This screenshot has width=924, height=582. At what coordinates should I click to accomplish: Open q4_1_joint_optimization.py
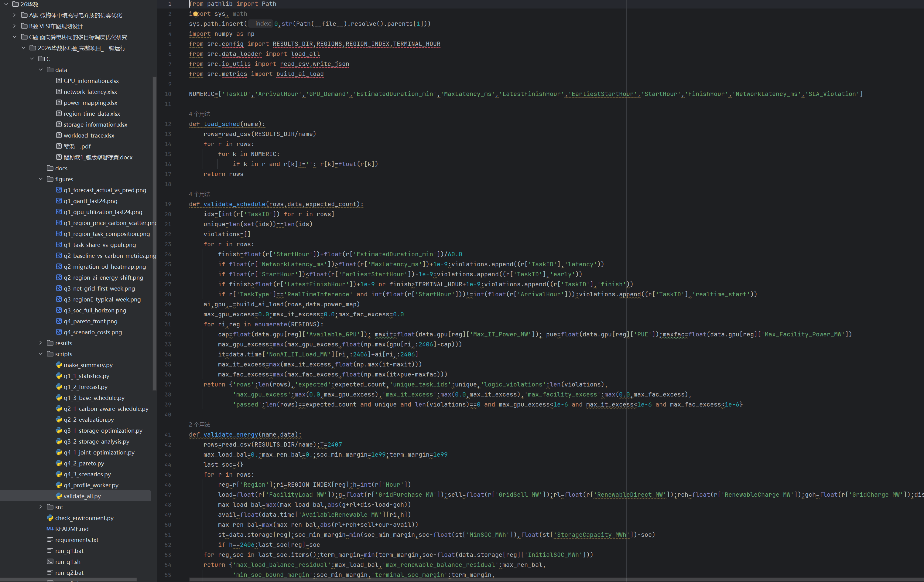coord(99,453)
